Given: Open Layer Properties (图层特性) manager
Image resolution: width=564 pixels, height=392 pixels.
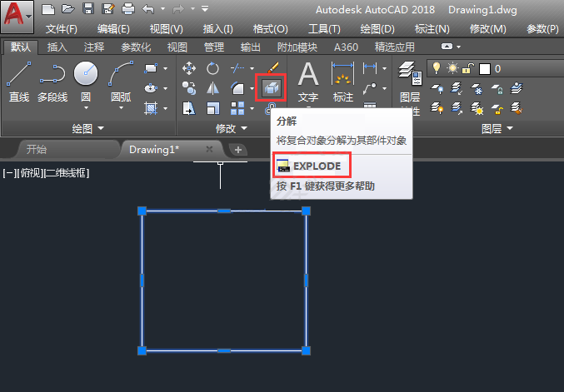Looking at the screenshot, I should pos(410,87).
